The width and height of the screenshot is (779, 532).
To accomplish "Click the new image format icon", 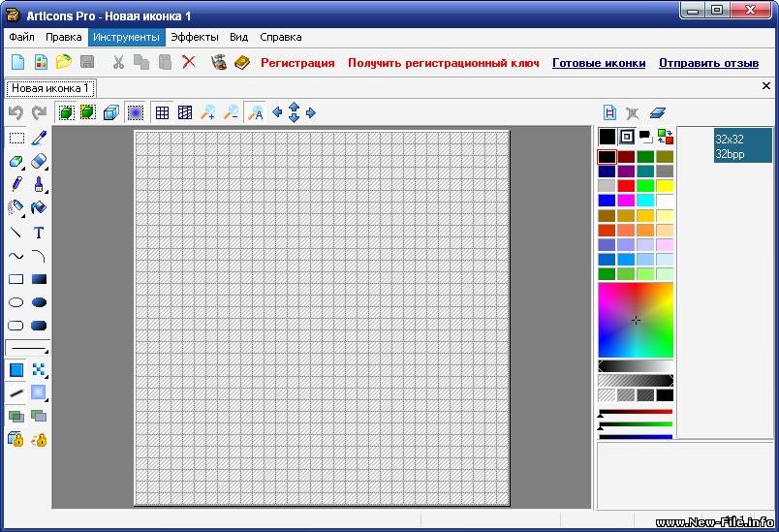I will (609, 112).
